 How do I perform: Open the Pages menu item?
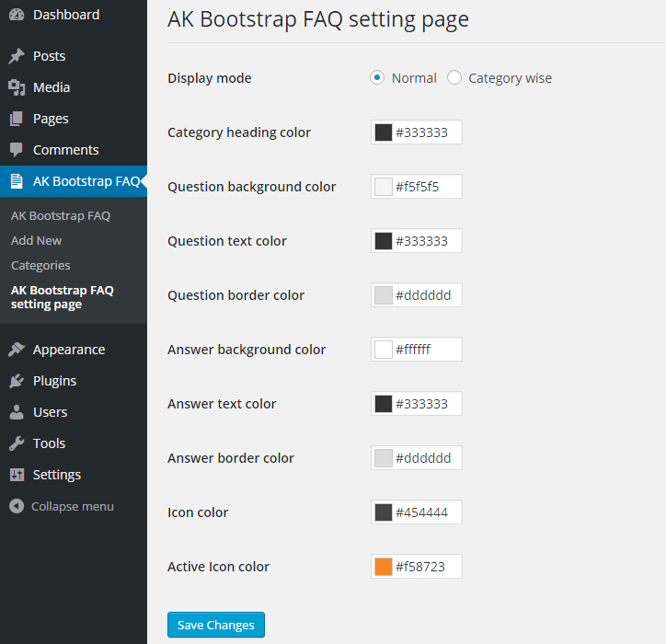click(74, 119)
